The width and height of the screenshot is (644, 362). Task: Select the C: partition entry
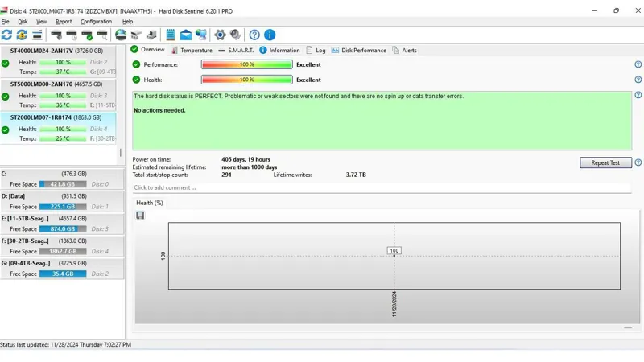click(60, 173)
